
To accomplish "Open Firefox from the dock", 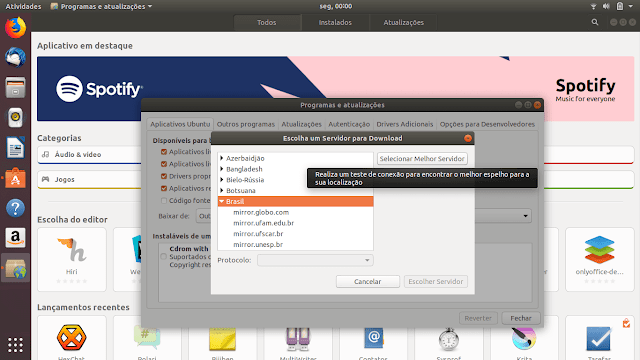I will (16, 28).
